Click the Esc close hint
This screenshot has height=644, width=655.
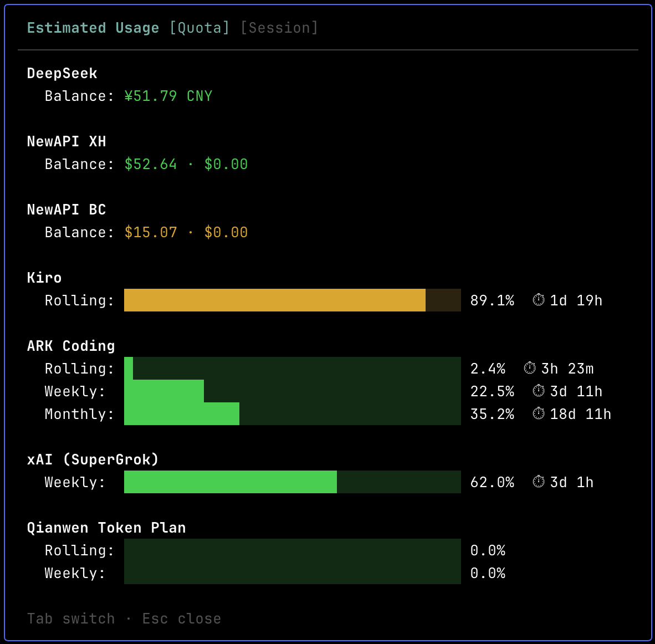[x=182, y=619]
